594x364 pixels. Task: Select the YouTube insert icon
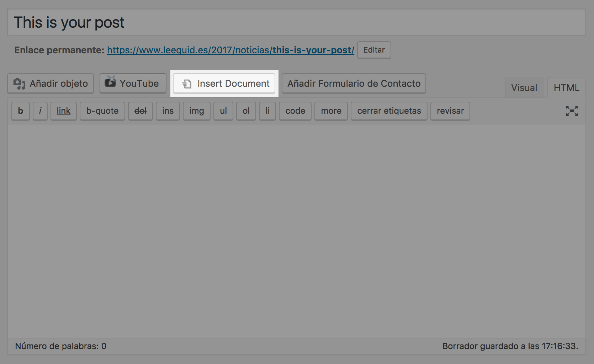point(110,83)
